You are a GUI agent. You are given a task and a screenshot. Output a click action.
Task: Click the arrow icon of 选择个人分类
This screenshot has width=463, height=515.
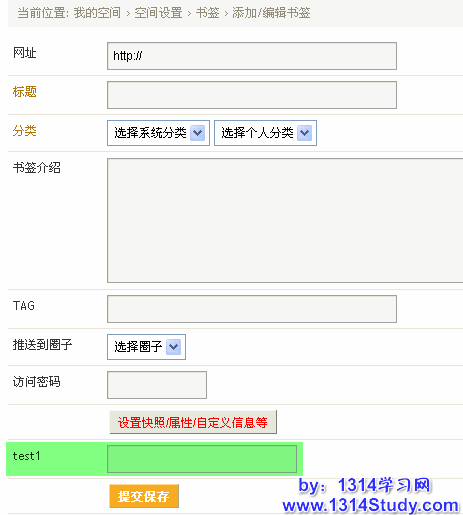tap(305, 133)
